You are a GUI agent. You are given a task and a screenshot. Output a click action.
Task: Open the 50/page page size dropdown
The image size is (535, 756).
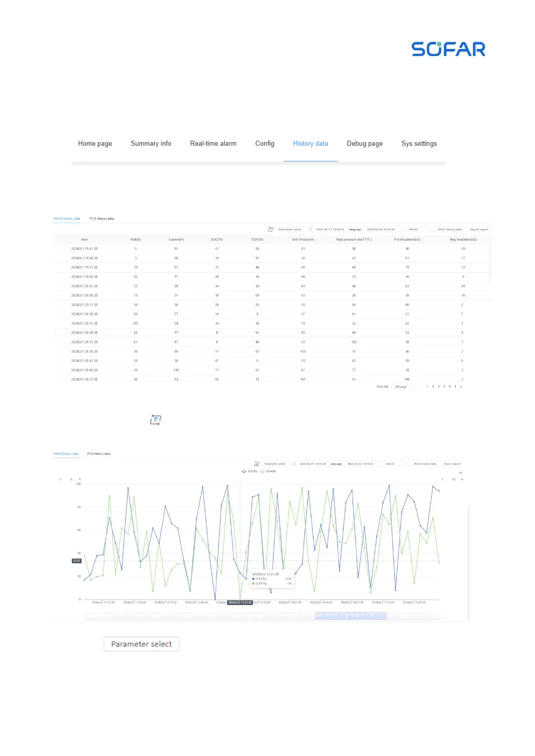[x=403, y=387]
